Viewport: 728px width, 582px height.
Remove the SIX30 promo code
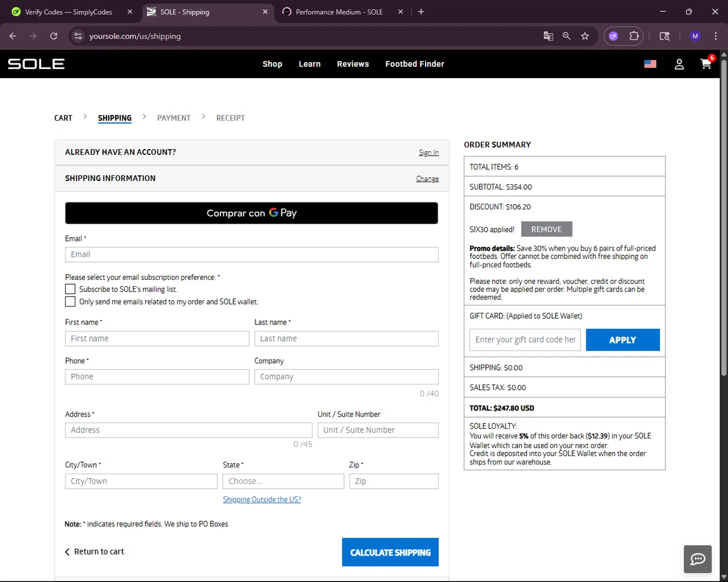(546, 229)
